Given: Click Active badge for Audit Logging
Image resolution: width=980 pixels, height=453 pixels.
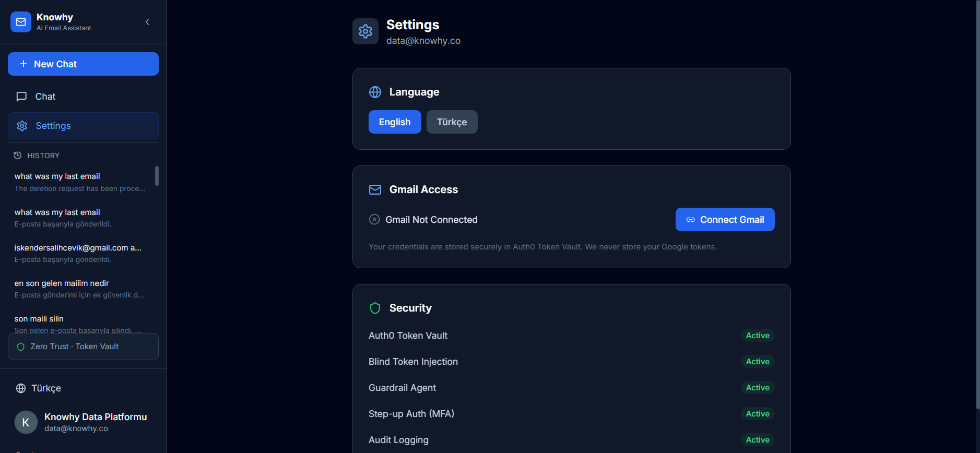Looking at the screenshot, I should (758, 440).
